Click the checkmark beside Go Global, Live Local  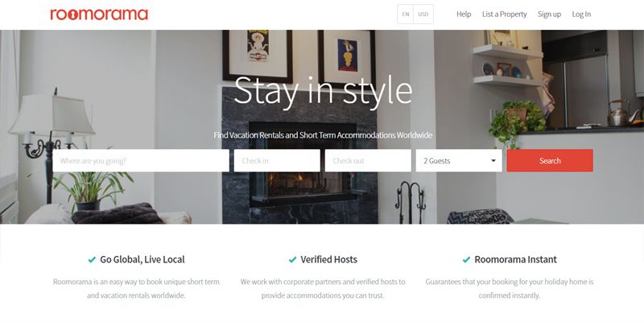92,259
